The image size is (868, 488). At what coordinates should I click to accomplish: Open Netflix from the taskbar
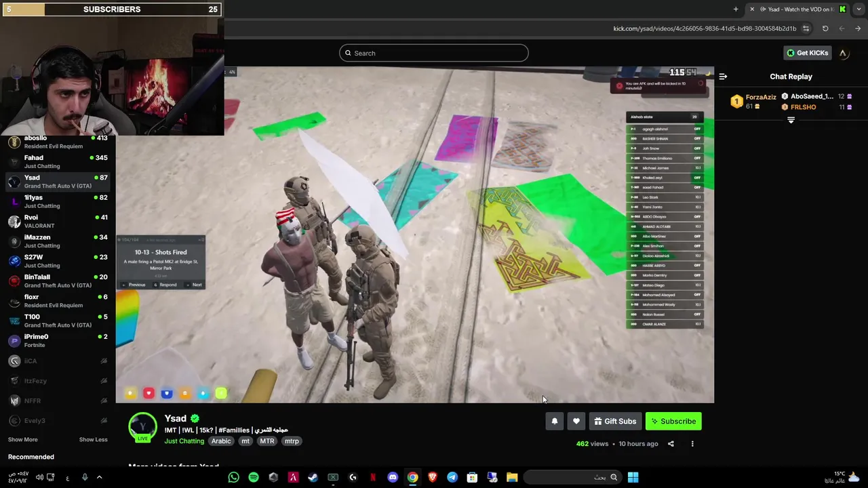tap(373, 477)
